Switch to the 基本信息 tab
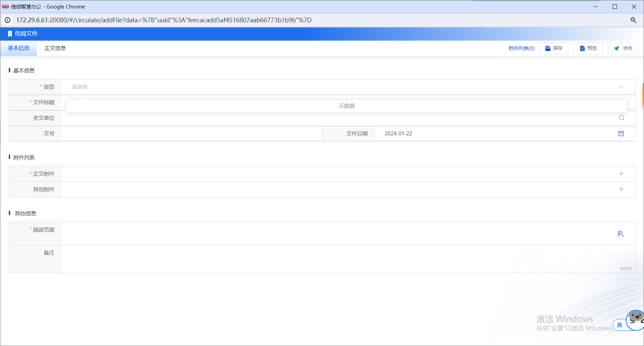The image size is (644, 346). [x=19, y=48]
